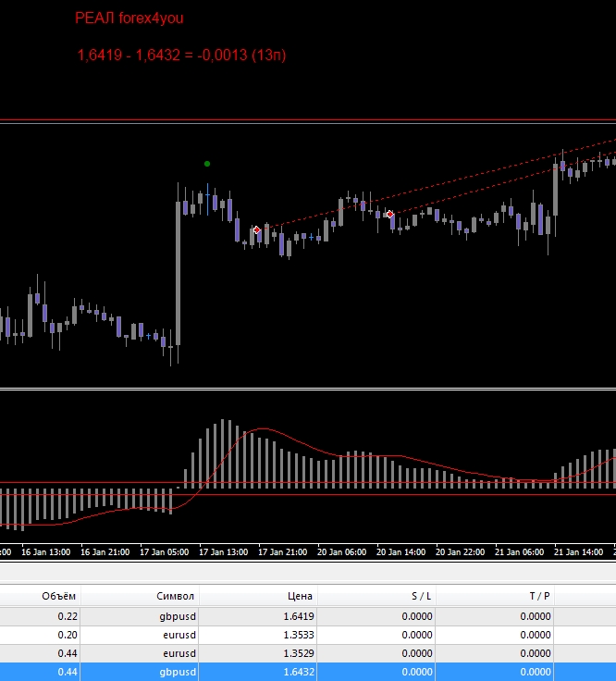The height and width of the screenshot is (681, 616).
Task: Click S/L value 0.0000 in gbpusd 1.6419 row
Action: point(417,616)
